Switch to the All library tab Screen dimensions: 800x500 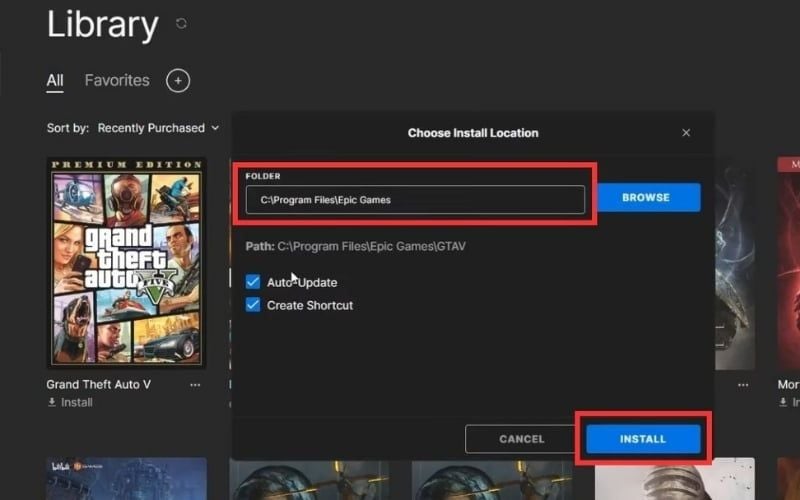55,81
